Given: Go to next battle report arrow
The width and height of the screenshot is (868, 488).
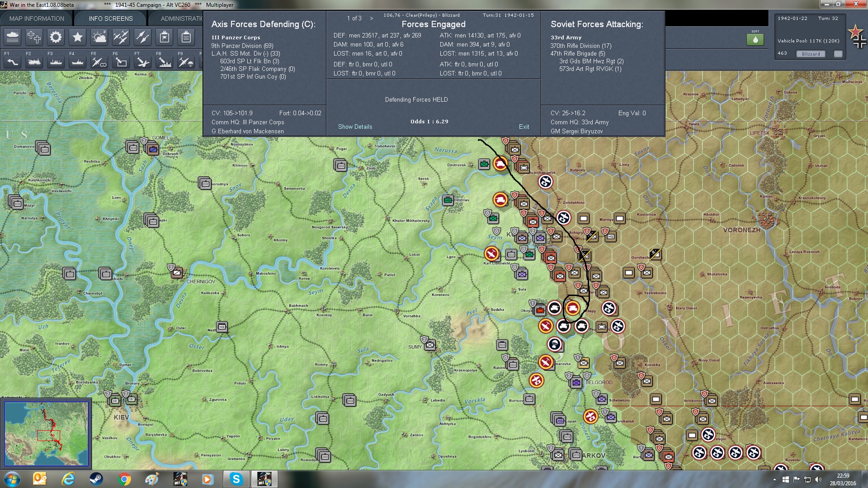Looking at the screenshot, I should pos(372,19).
